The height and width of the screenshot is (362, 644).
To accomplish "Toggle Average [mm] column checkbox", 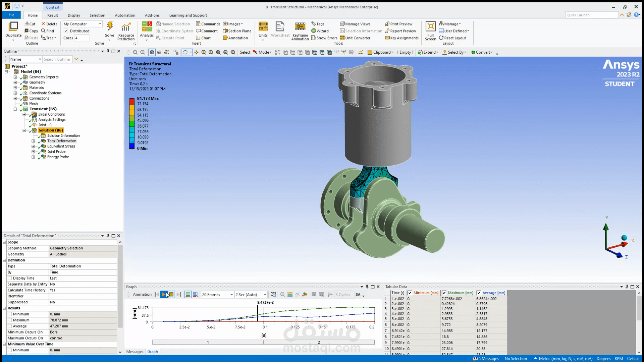I will click(479, 293).
